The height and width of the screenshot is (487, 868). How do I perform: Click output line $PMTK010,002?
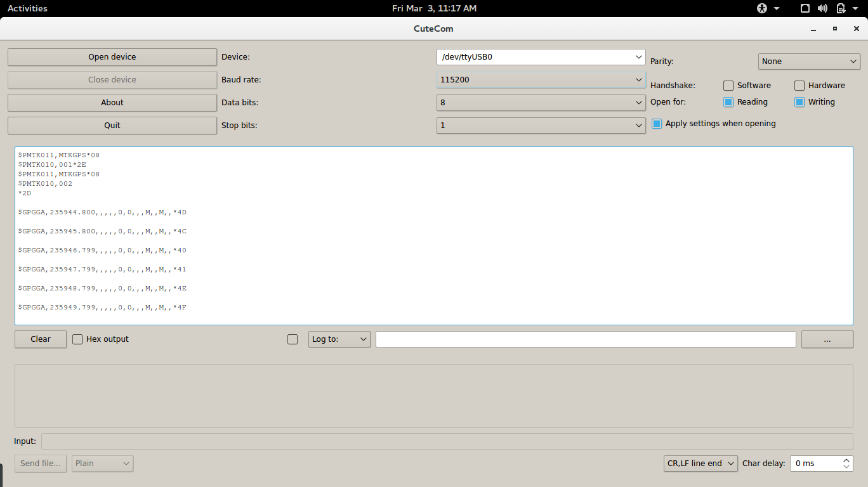[x=45, y=183]
